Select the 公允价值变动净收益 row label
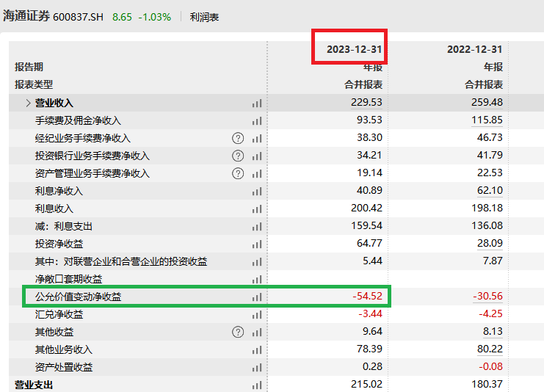 (78, 297)
